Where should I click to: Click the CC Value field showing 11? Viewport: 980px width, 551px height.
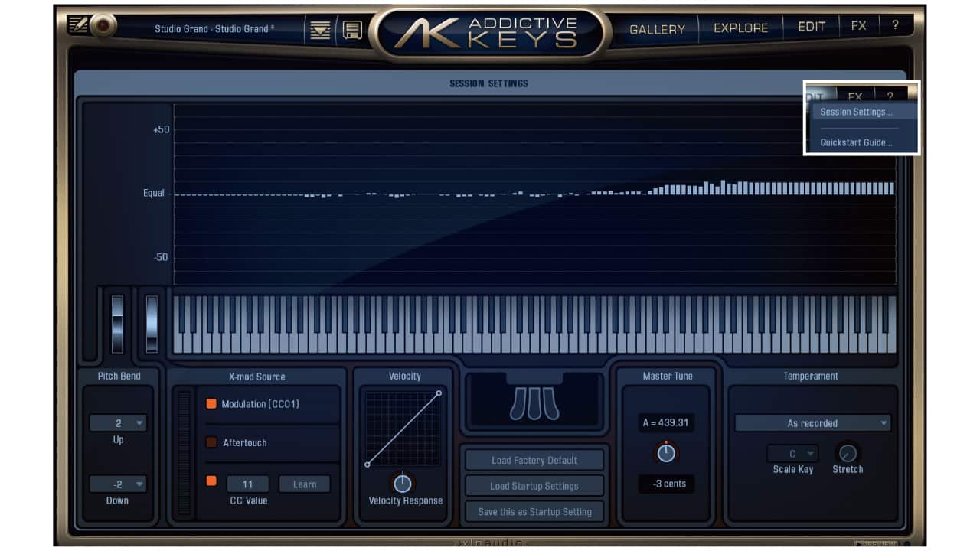click(247, 484)
